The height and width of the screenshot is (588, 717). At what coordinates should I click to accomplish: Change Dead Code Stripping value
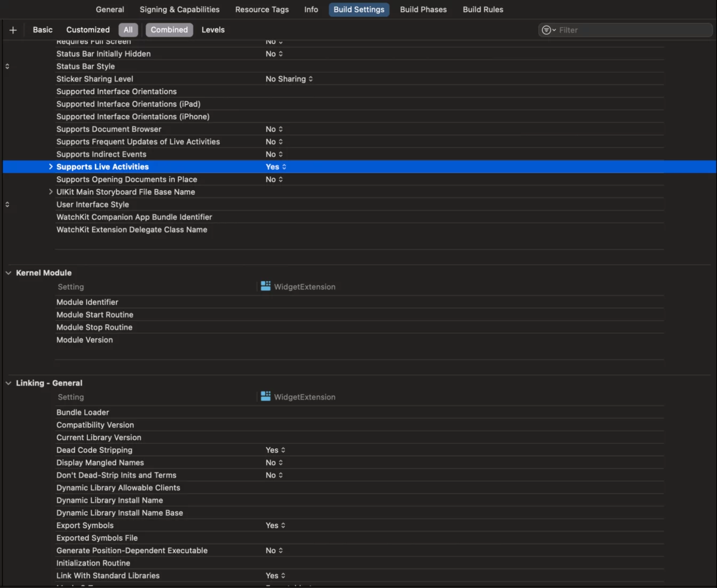click(x=275, y=450)
